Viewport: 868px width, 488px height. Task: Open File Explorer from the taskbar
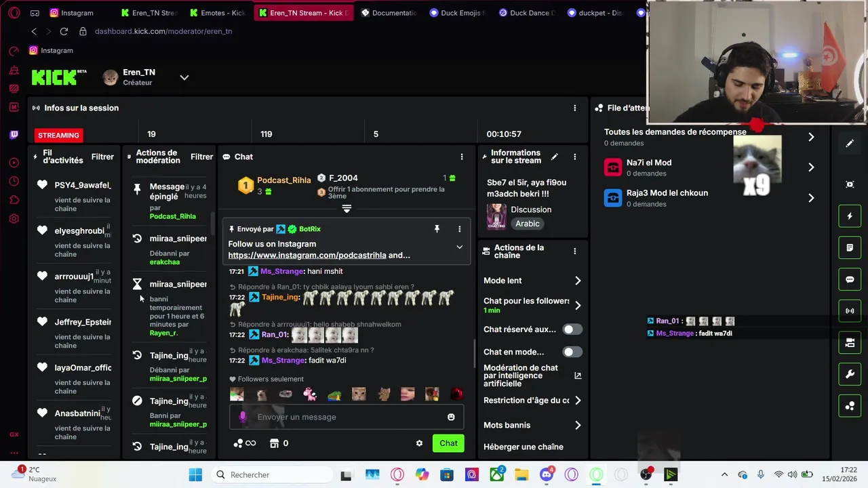coord(521,474)
